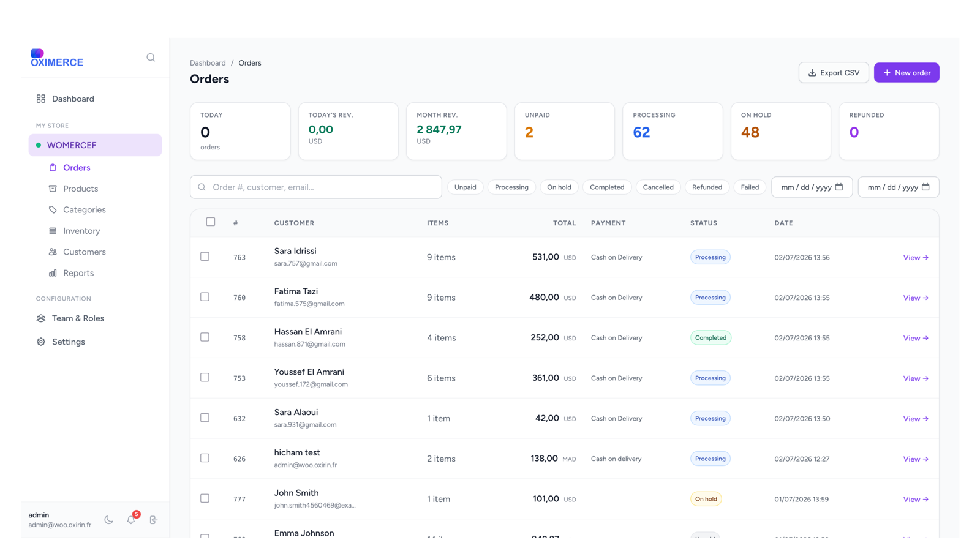Open calendar picker in second date field
Image resolution: width=980 pixels, height=551 pixels.
(x=925, y=187)
